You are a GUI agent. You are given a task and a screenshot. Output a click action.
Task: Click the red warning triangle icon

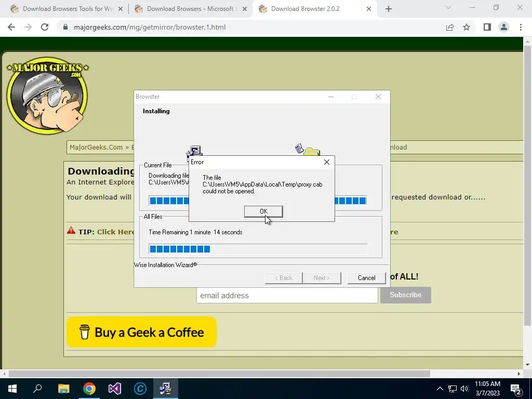(x=71, y=230)
